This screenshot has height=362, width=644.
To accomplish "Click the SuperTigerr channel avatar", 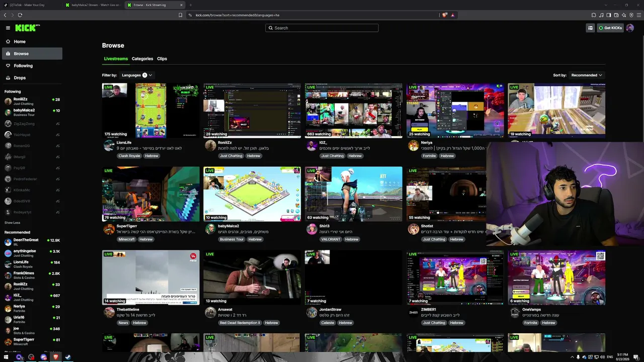I will [109, 229].
